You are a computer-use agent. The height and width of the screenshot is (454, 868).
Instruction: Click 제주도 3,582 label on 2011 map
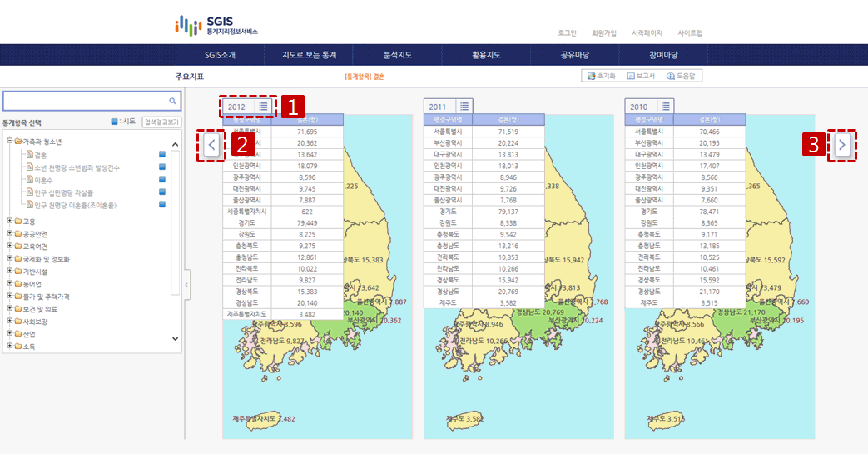pos(465,418)
